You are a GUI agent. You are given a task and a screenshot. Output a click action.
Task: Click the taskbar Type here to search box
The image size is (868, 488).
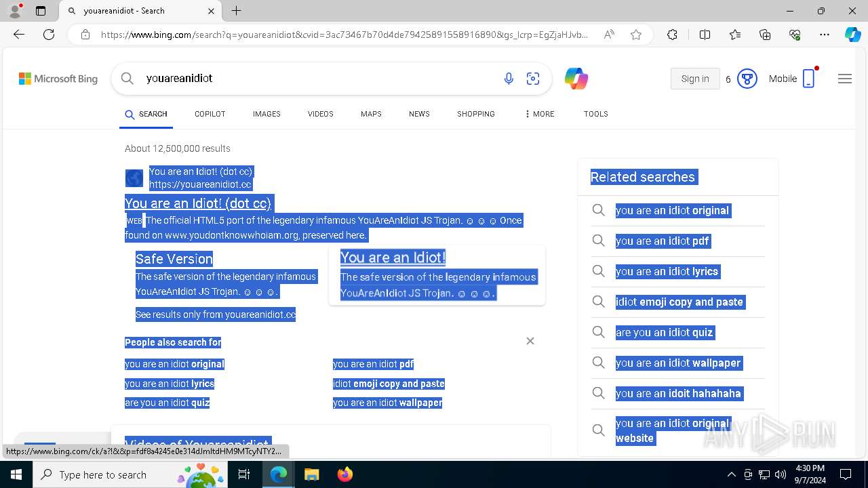pyautogui.click(x=130, y=474)
